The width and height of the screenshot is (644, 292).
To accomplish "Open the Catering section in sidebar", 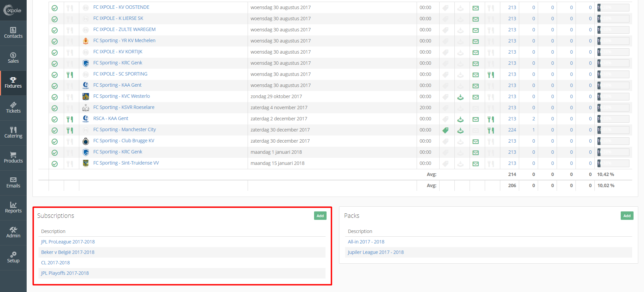I will [13, 133].
